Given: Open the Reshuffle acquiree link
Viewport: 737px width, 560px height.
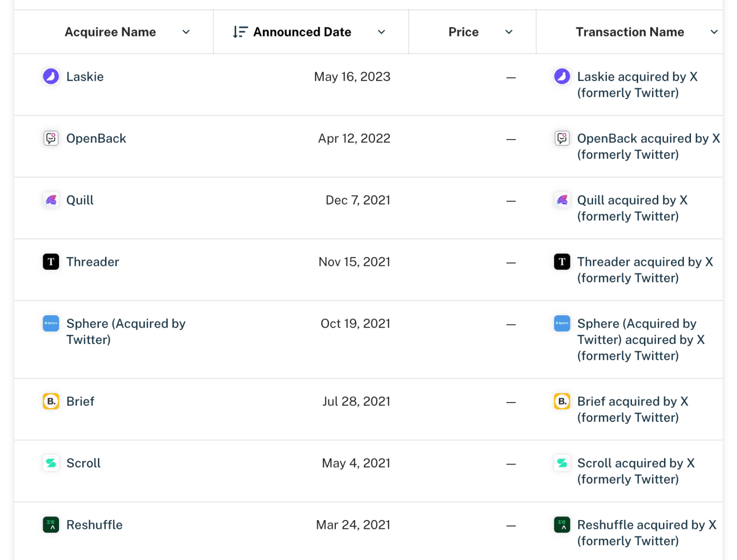Looking at the screenshot, I should (95, 525).
